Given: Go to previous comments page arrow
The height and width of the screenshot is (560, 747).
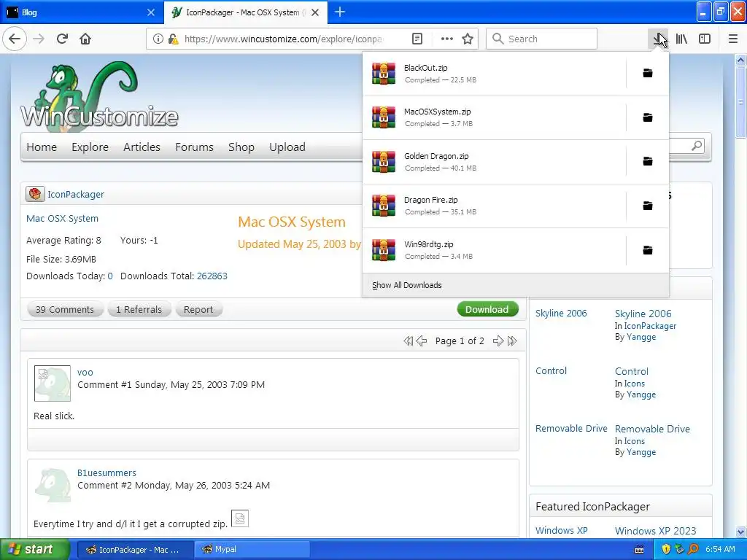Looking at the screenshot, I should (x=421, y=341).
